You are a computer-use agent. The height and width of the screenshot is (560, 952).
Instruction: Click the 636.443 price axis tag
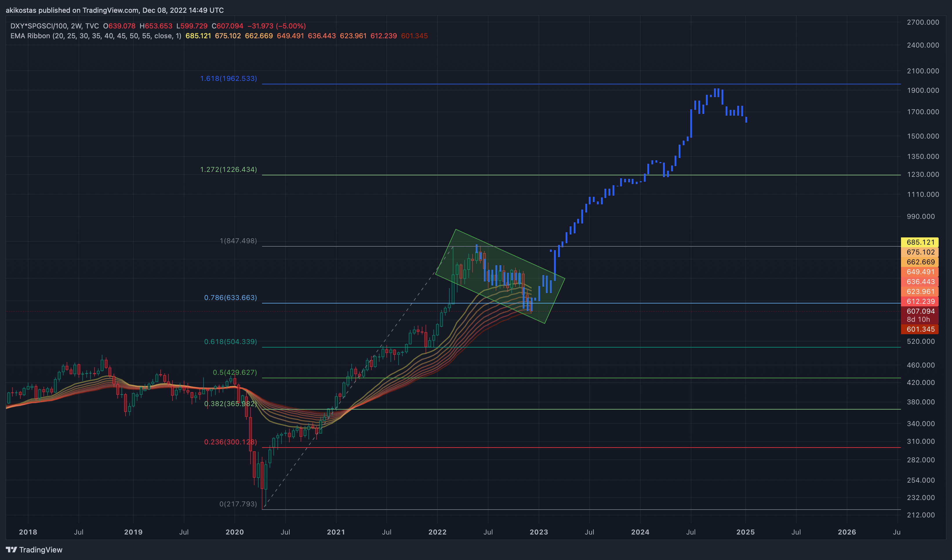coord(920,282)
